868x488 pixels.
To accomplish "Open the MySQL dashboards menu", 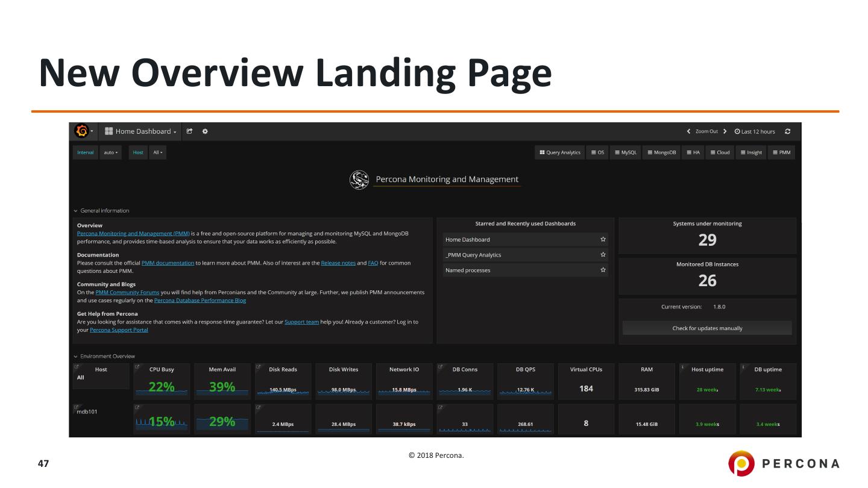I will [x=626, y=152].
